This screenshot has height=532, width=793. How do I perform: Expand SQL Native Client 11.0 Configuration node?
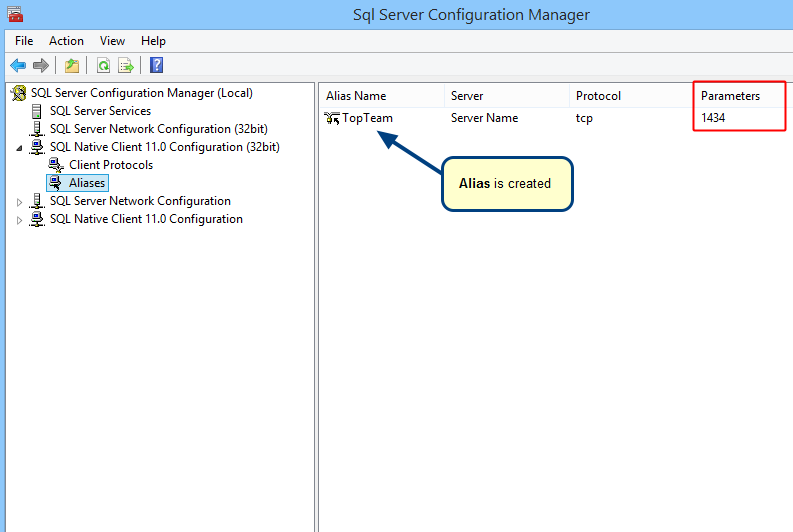[x=20, y=220]
